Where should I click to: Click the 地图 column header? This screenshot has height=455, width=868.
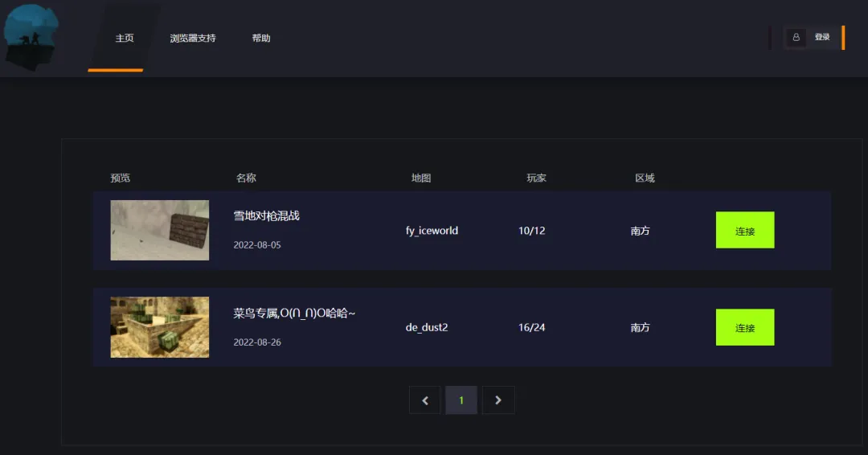[x=421, y=178]
